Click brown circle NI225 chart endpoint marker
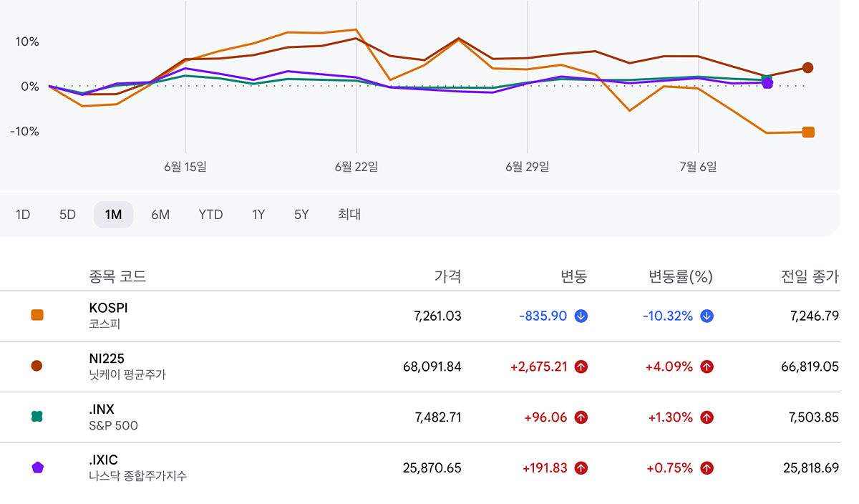 pos(807,68)
